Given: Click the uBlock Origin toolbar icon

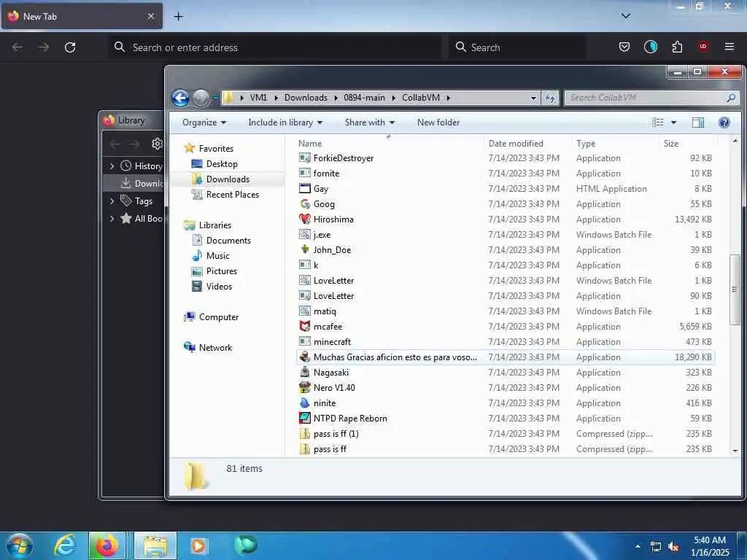Looking at the screenshot, I should click(703, 47).
